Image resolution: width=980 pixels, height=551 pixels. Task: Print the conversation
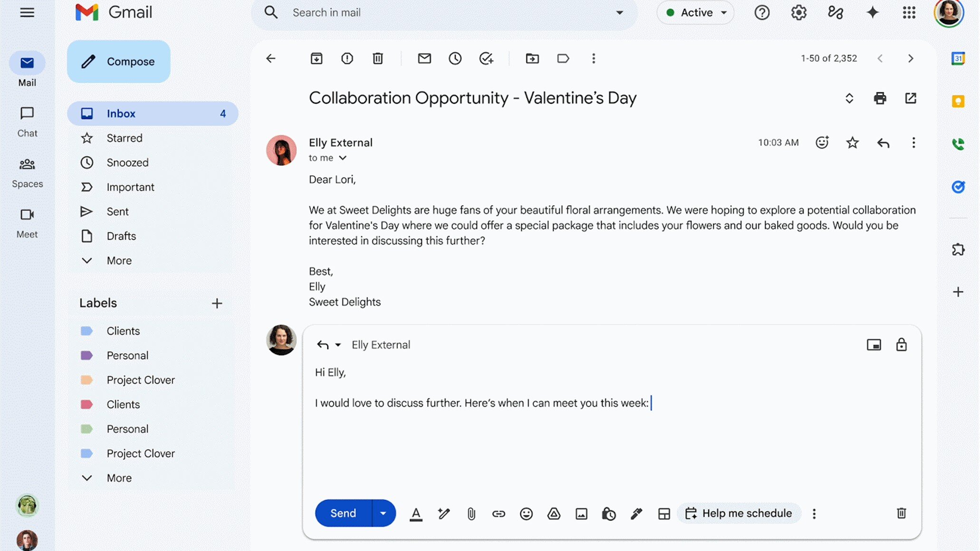(880, 98)
